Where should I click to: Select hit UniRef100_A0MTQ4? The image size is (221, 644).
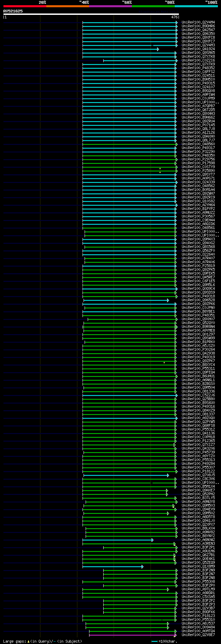(x=198, y=631)
